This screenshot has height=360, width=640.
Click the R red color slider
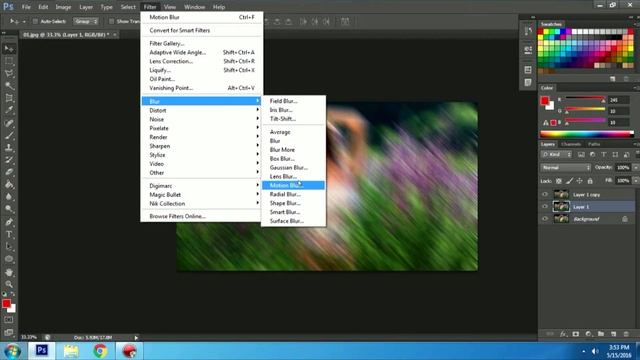[x=584, y=98]
